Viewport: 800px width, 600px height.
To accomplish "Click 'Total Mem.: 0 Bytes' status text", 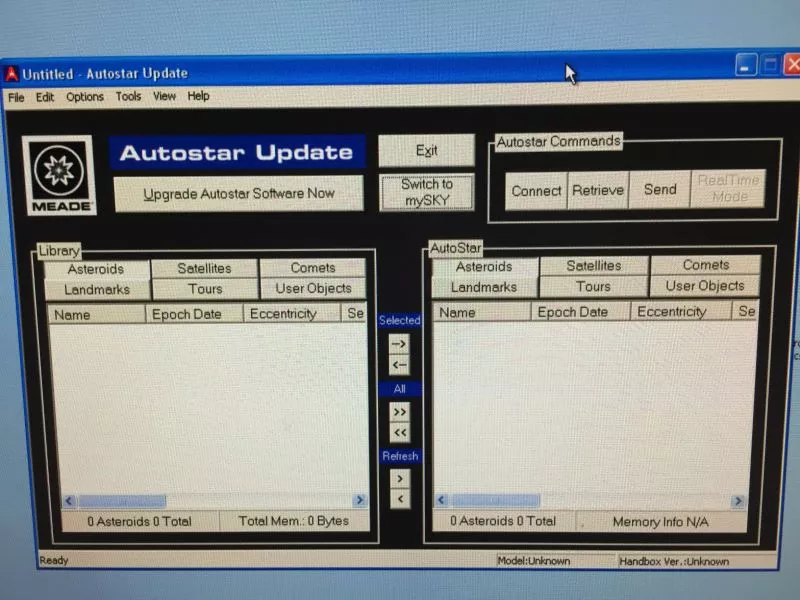I will (x=293, y=521).
